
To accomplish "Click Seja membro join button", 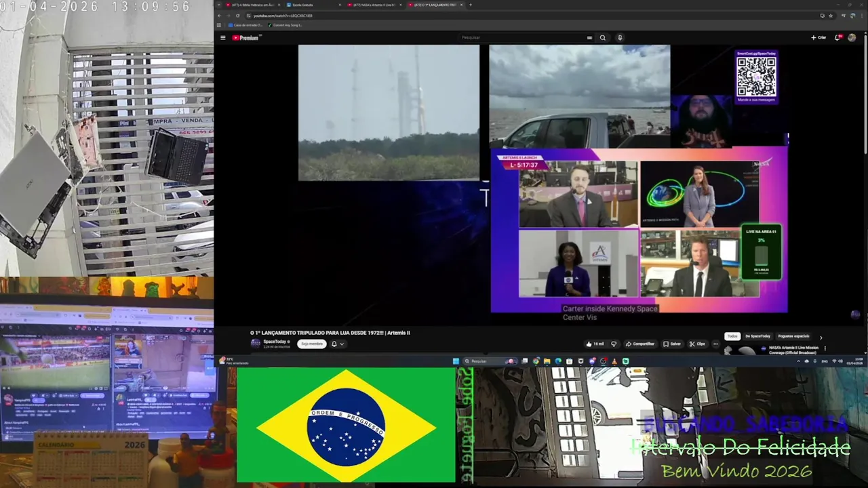I will [x=312, y=344].
